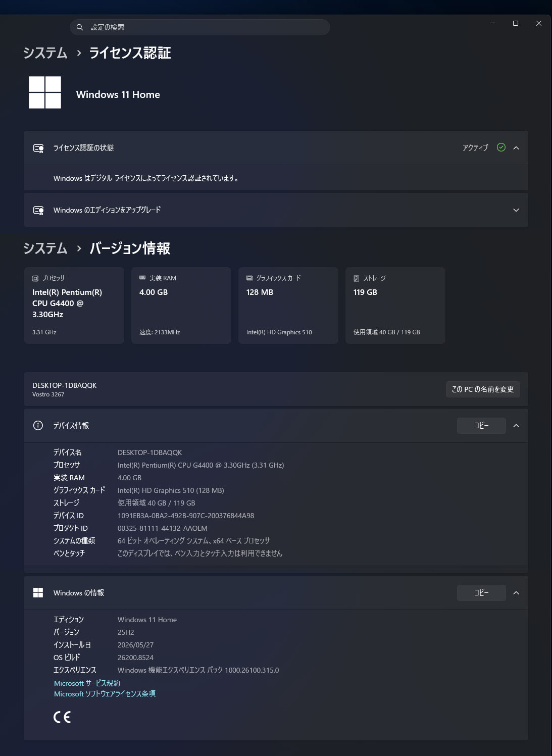Click 速度: 2133MHz in RAM card
The width and height of the screenshot is (552, 756).
pos(160,332)
